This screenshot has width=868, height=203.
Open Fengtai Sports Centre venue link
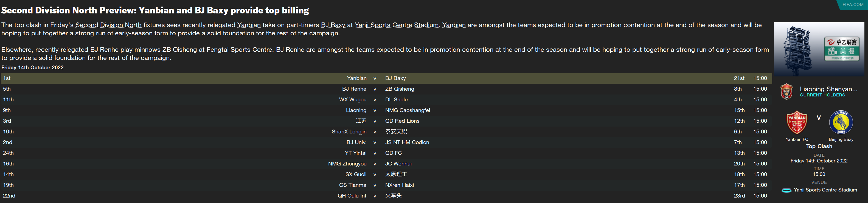pyautogui.click(x=239, y=50)
